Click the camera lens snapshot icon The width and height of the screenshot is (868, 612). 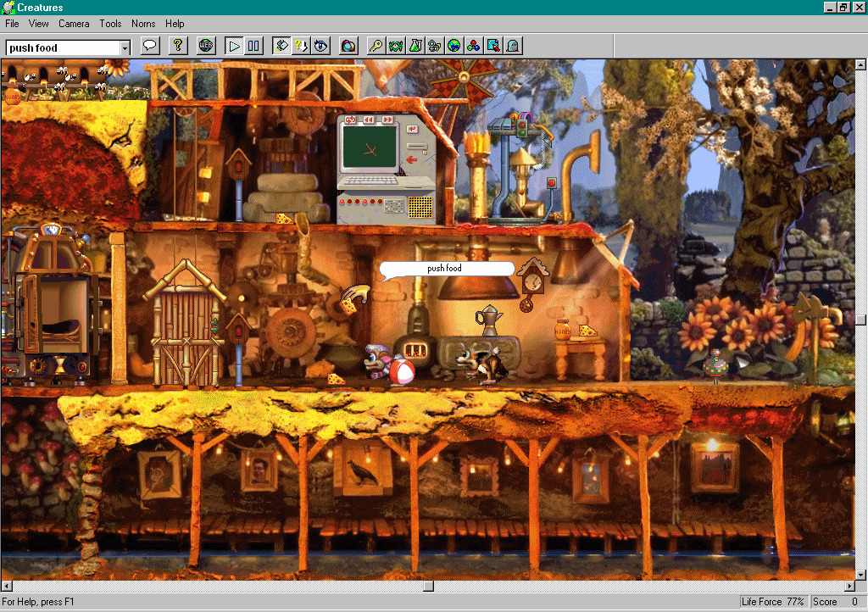click(x=348, y=46)
